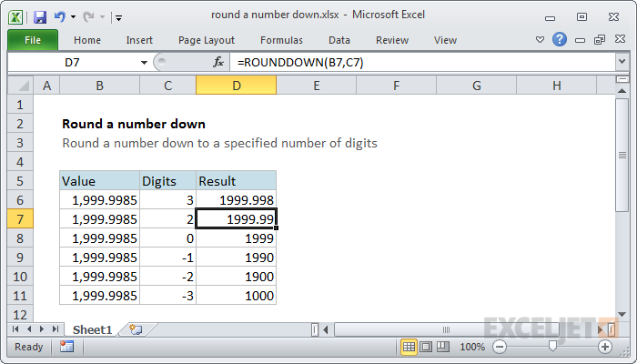Insert a new worksheet icon
637x364 pixels.
(x=136, y=329)
